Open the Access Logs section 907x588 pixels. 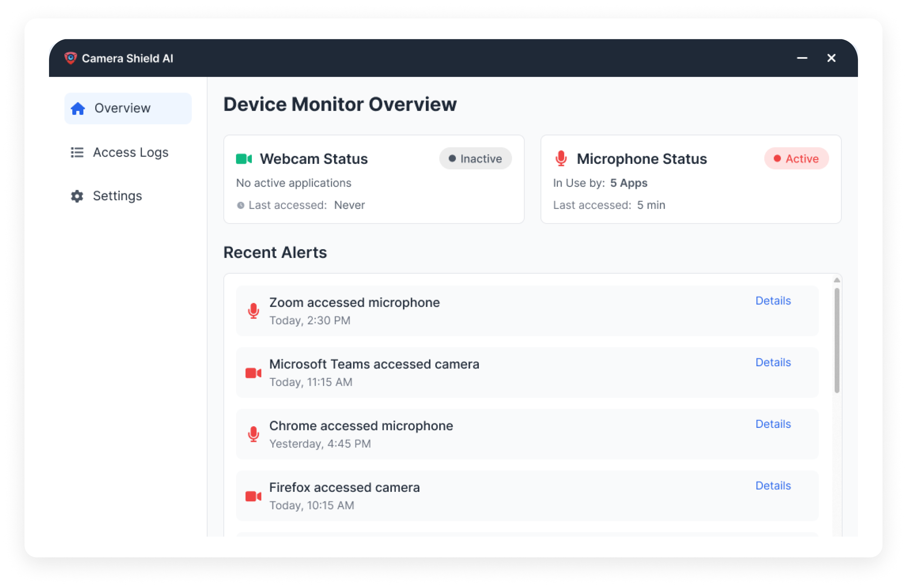[130, 152]
